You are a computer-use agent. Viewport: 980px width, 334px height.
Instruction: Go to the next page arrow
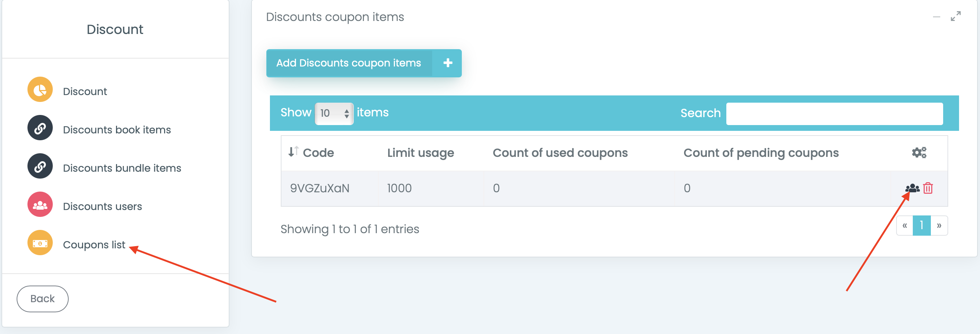pyautogui.click(x=939, y=226)
